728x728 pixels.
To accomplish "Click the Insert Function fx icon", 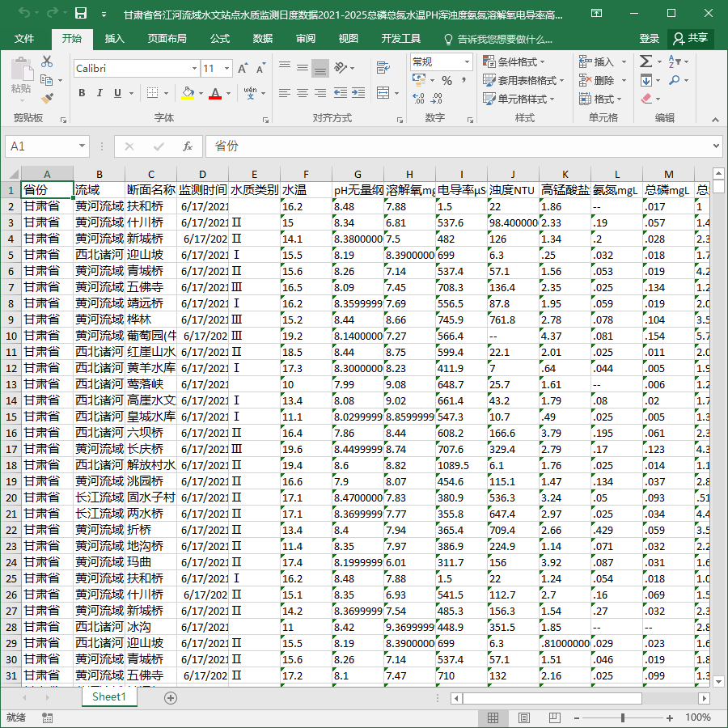I will click(x=187, y=146).
